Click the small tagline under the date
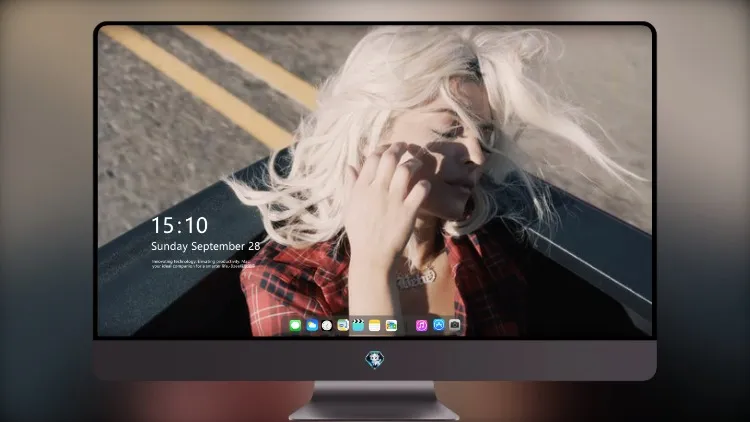 tap(203, 264)
